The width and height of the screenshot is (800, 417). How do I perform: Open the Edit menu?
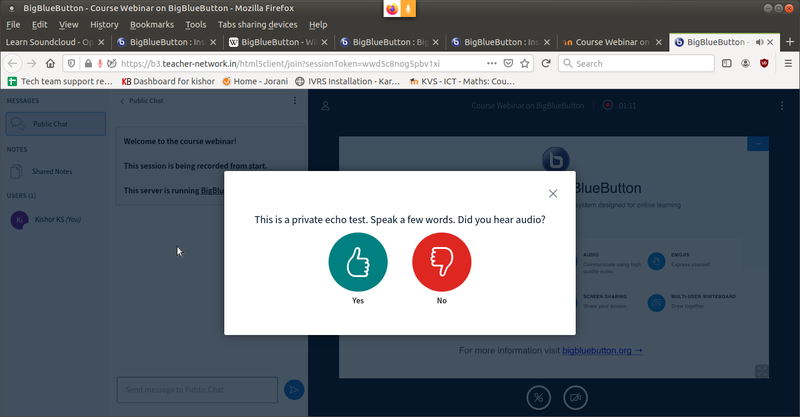coord(39,24)
